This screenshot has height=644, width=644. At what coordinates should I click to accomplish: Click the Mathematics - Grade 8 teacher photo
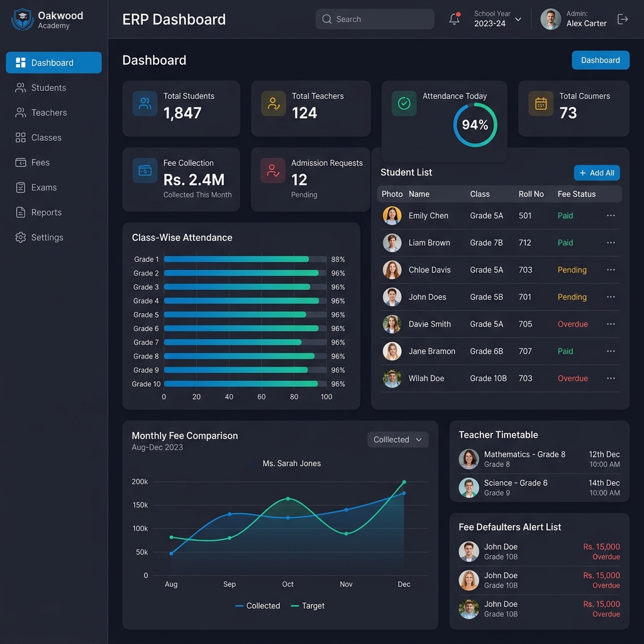469,459
